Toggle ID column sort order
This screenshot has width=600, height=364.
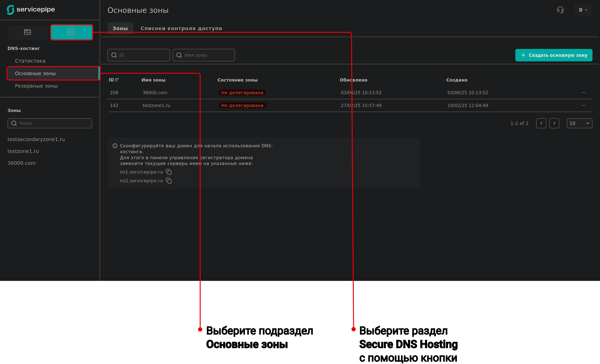coord(117,80)
